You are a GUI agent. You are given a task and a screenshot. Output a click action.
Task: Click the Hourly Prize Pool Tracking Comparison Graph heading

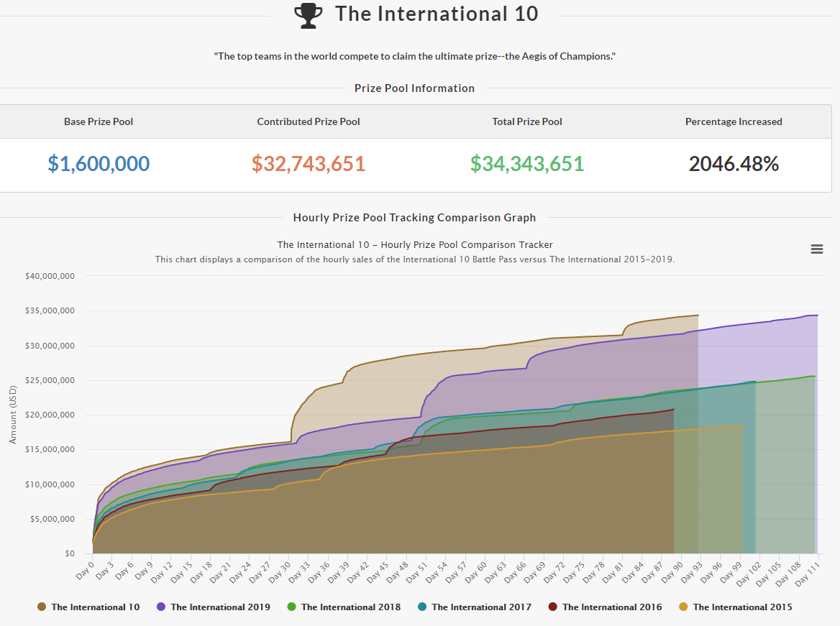pos(415,218)
